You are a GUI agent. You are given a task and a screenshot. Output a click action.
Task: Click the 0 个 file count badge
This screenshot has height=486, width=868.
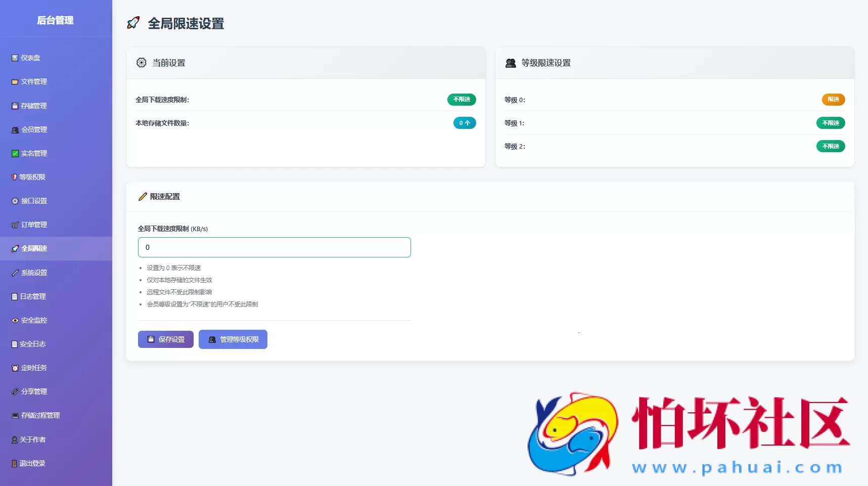pos(464,123)
